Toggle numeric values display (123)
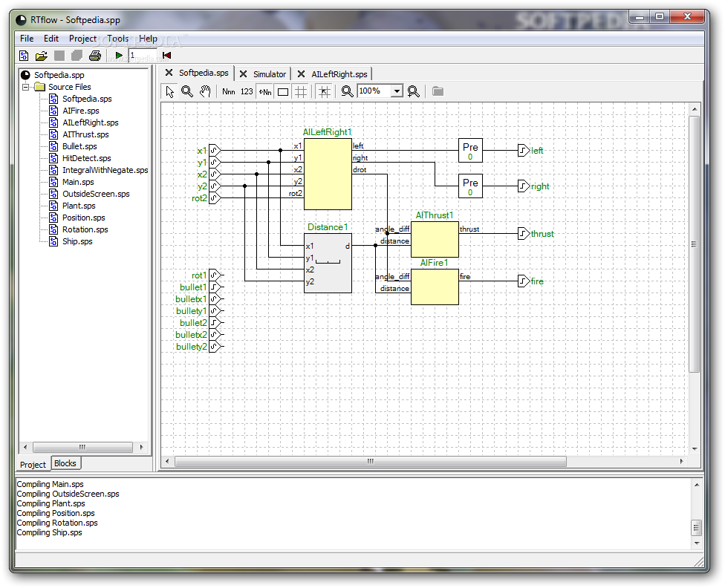This screenshot has height=588, width=725. click(x=247, y=91)
